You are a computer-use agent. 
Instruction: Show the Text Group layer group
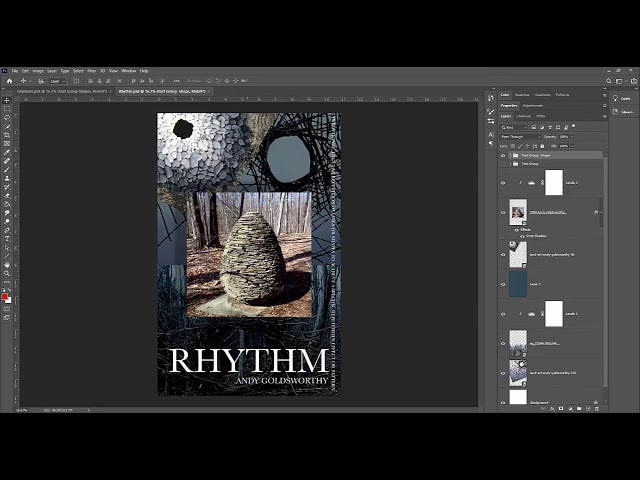coord(503,164)
